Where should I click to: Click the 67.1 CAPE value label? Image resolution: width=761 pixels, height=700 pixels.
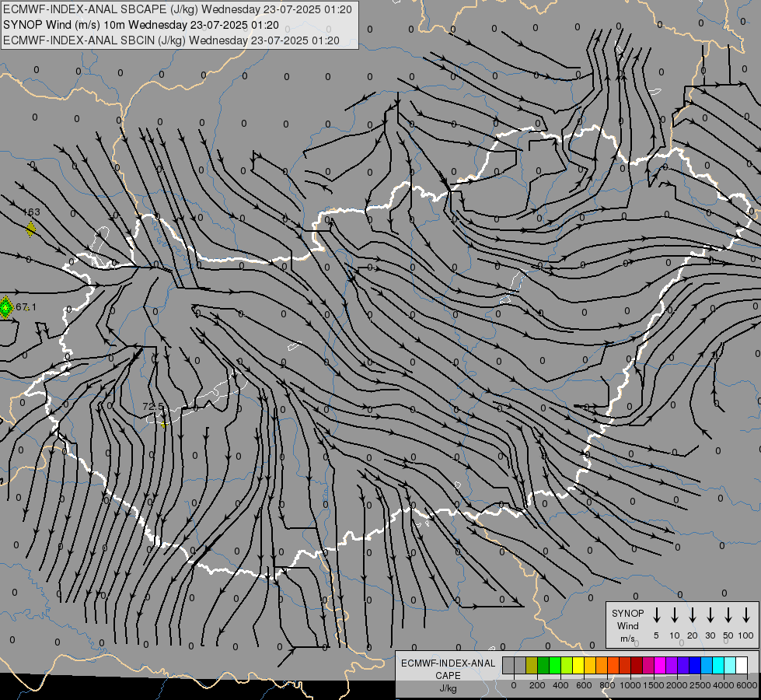[x=26, y=307]
